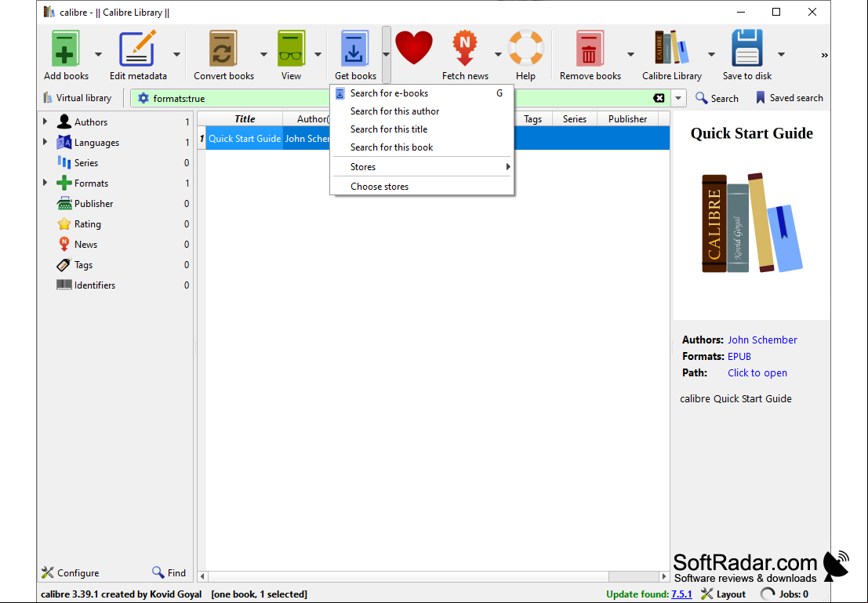The image size is (868, 603).
Task: Open the EPUB format link
Action: 739,357
